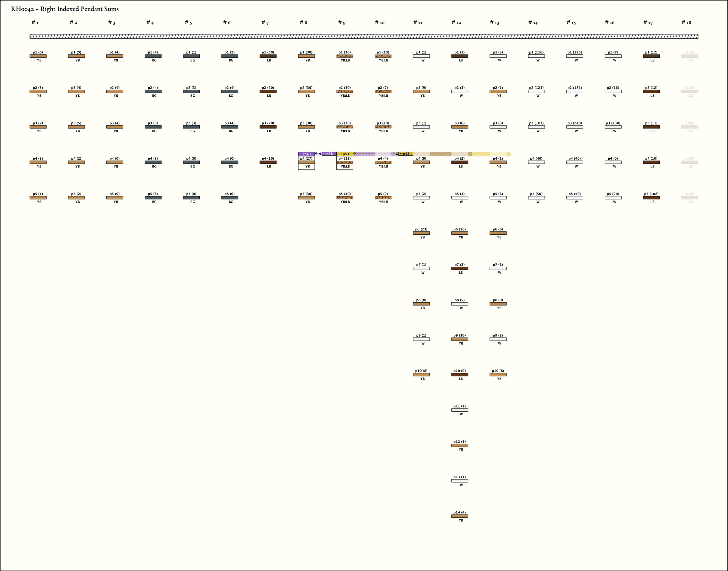Select the LB swatch under p3 (70)
The width and height of the screenshot is (728, 571).
point(268,127)
